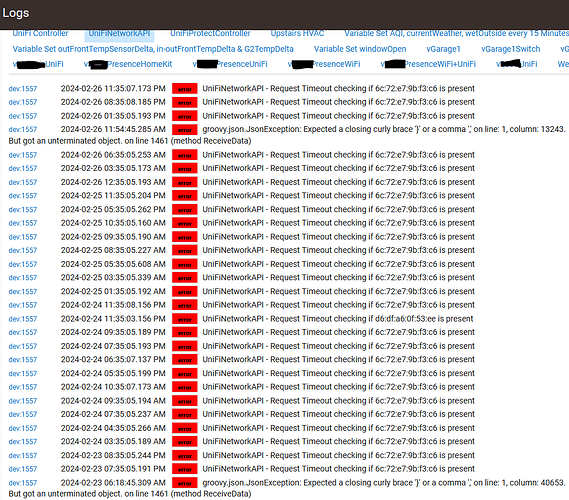Screen dimensions: 569x500
Task: Open Variable Set outFrontTempSensorDelta filter
Action: (153, 49)
